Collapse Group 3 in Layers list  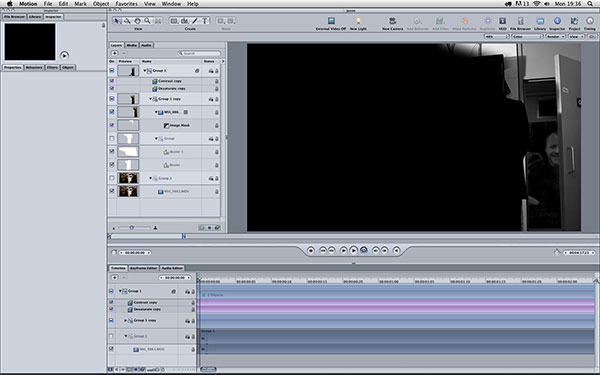coord(150,178)
